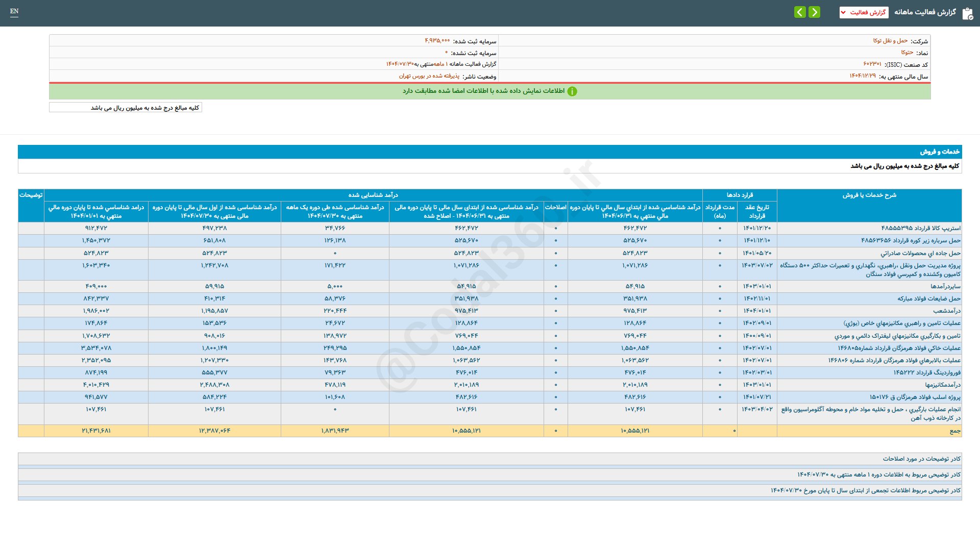
Task: Click the فورواردینگ قرارداد 145222 row
Action: pos(926,372)
